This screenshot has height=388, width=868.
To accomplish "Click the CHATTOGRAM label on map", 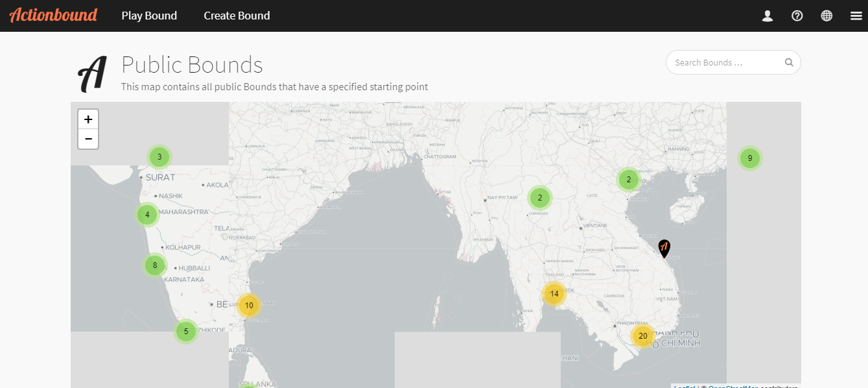I will click(x=440, y=157).
